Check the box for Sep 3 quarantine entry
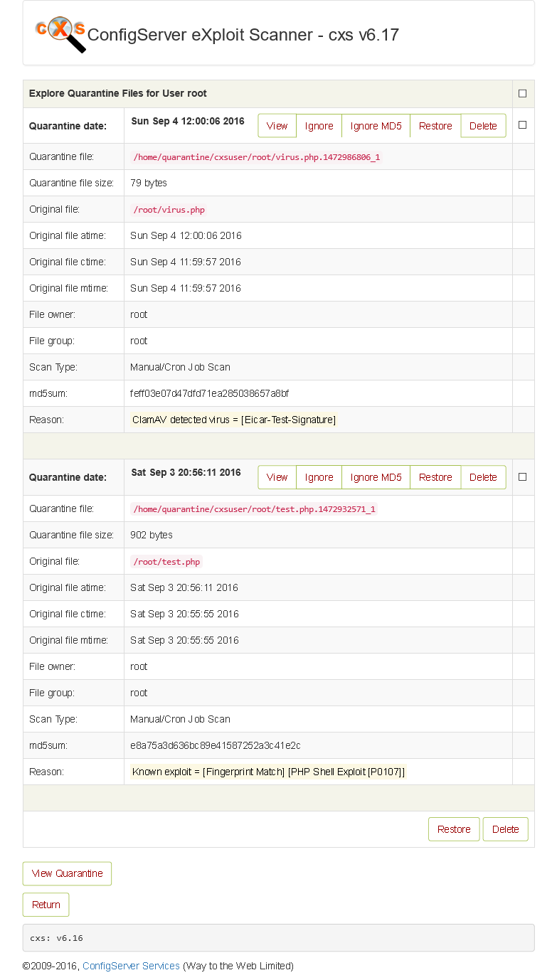Screen dimensions: 557x980 pyautogui.click(x=522, y=477)
